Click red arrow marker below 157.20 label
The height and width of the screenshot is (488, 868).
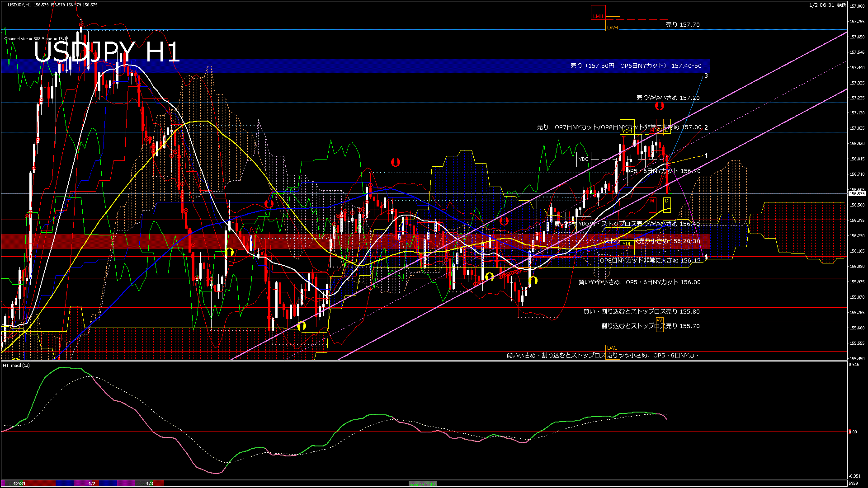(660, 106)
